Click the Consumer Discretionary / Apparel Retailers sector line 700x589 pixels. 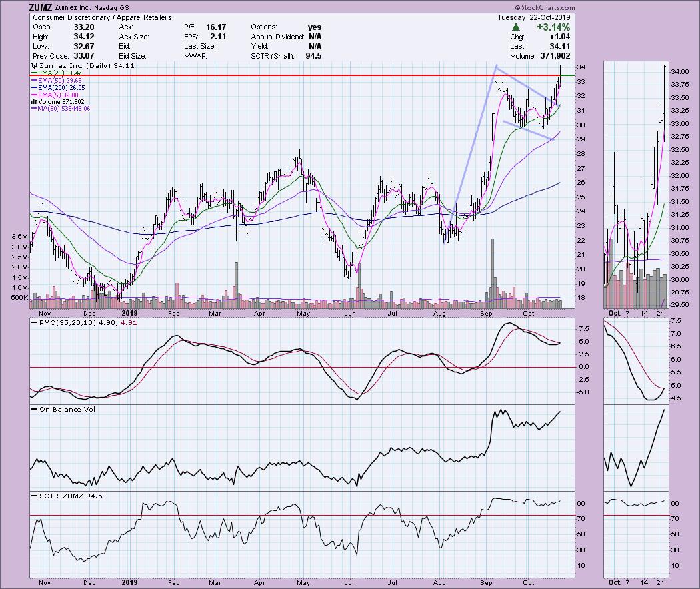(x=102, y=17)
